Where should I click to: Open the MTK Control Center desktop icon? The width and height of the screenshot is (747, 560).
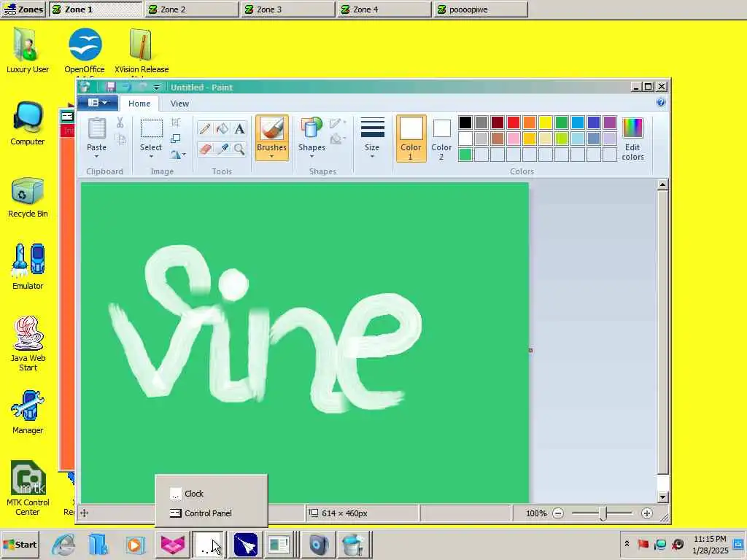click(x=28, y=488)
